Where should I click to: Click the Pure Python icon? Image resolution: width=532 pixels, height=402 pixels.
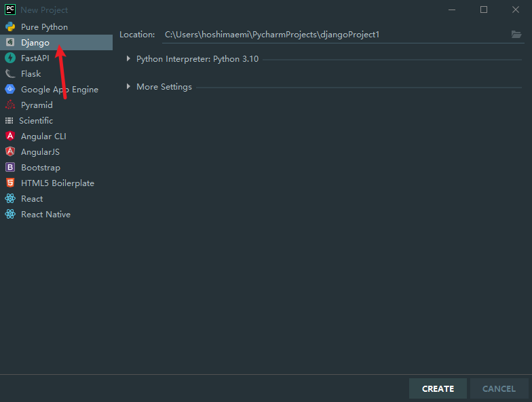[10, 27]
